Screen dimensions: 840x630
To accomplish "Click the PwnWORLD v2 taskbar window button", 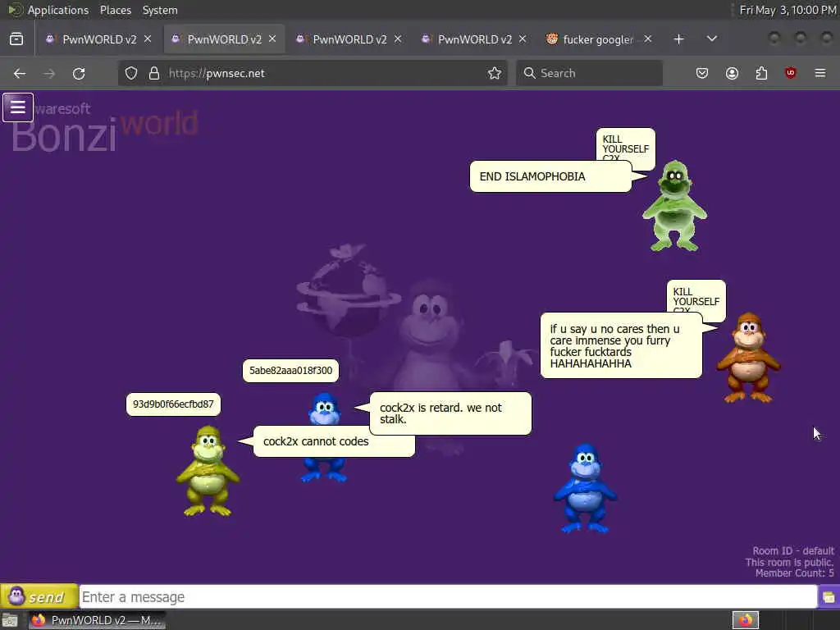I will [x=97, y=620].
